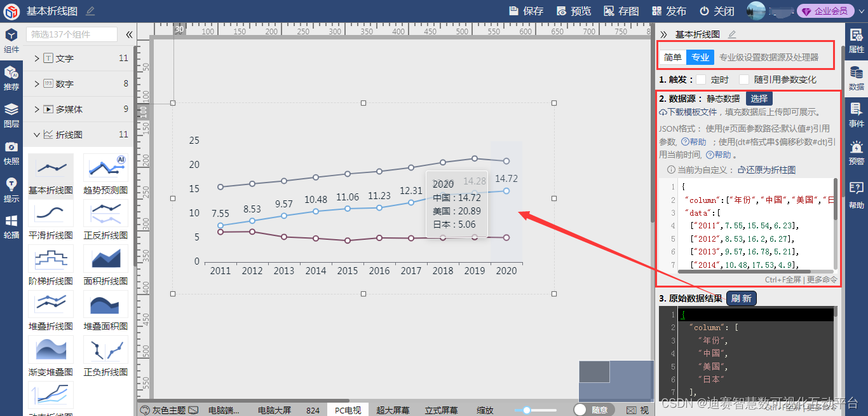Click the 保存 save button in top bar
This screenshot has width=868, height=416.
[527, 11]
